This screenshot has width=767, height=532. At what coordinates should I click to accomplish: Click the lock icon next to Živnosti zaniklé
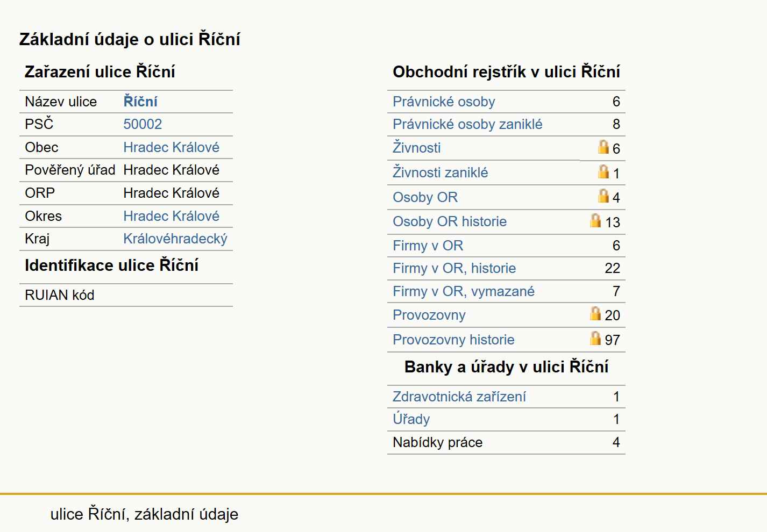click(x=603, y=171)
